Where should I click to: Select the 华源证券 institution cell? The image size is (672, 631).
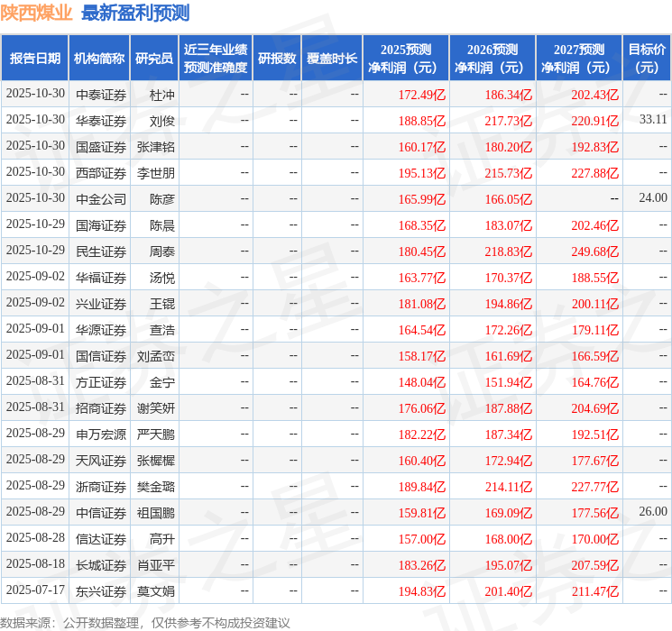click(x=101, y=330)
